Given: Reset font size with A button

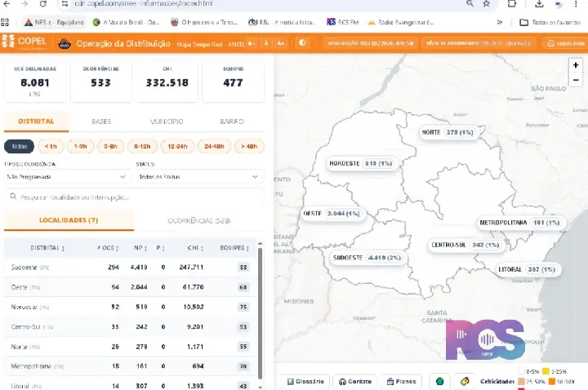Looking at the screenshot, I should (266, 43).
